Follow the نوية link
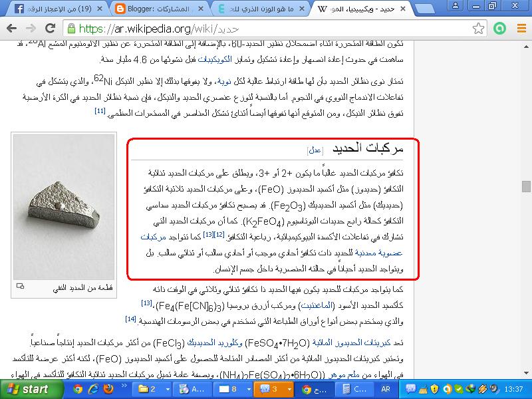Screen dimensions: 532x399 [224, 81]
